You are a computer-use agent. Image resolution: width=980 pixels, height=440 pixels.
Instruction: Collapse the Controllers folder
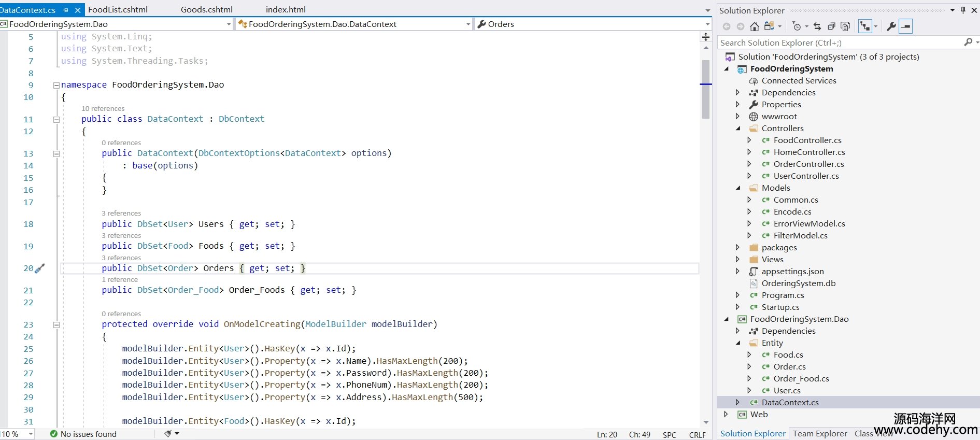coord(738,129)
